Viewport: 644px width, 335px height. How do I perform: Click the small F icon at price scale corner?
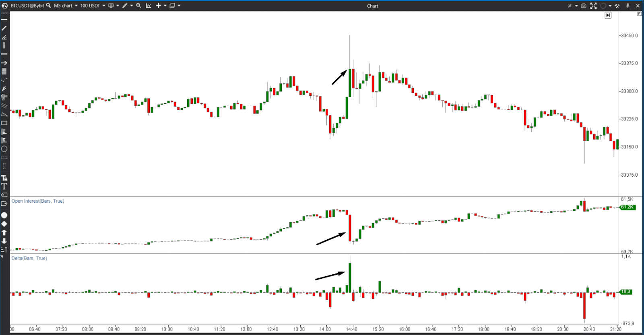coord(640,14)
